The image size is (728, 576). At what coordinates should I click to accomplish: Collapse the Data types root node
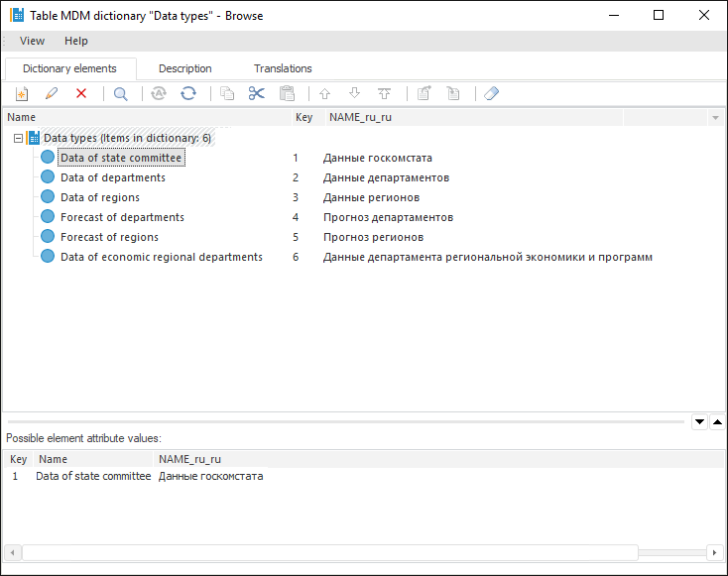pos(18,139)
